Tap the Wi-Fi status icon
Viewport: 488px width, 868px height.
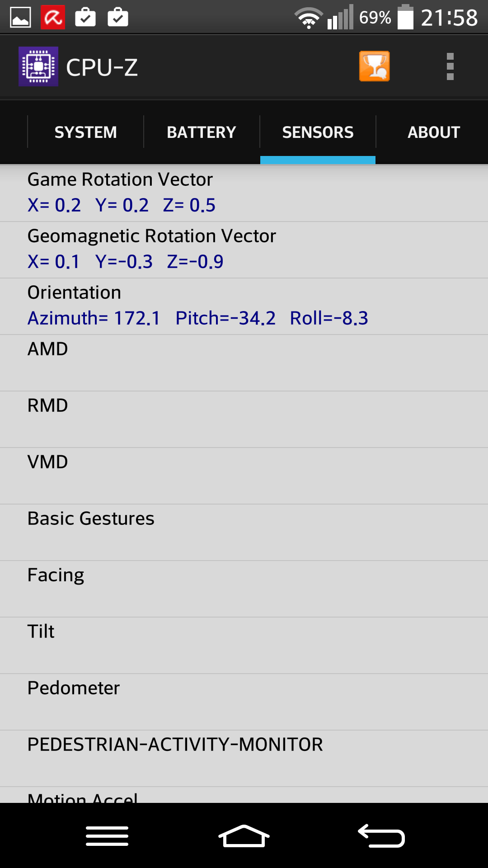[x=309, y=18]
